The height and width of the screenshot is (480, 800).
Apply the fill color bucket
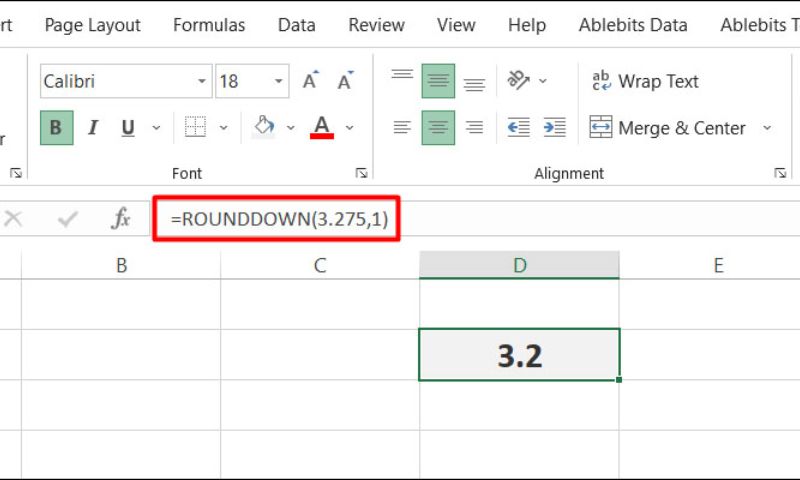pyautogui.click(x=264, y=127)
